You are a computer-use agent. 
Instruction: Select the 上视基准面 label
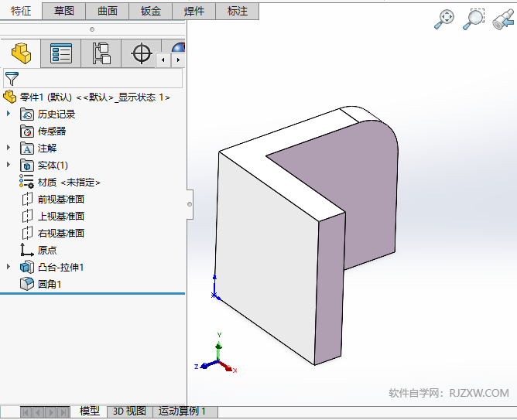point(61,216)
